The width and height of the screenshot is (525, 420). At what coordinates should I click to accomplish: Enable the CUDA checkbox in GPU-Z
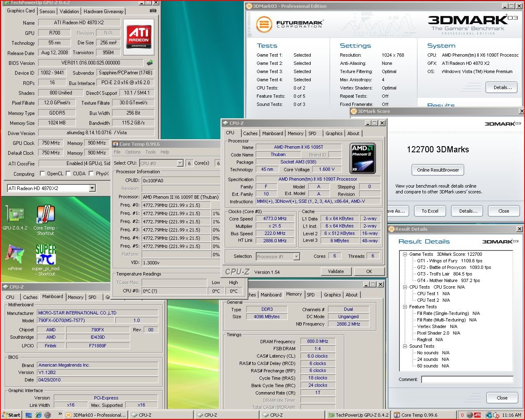[68, 174]
